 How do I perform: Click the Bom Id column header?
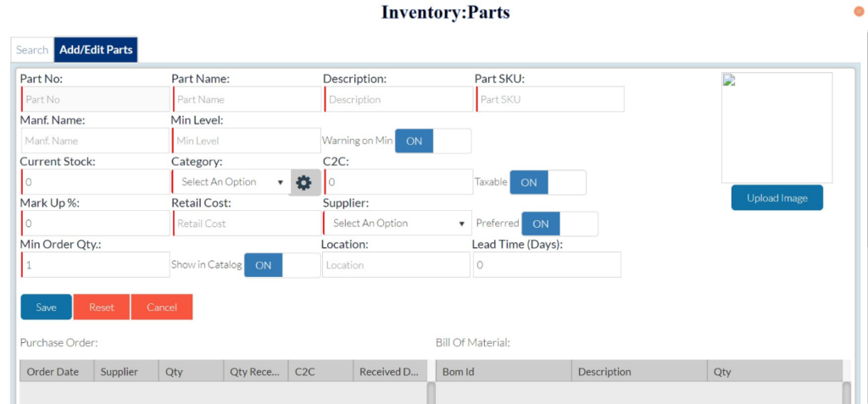pyautogui.click(x=504, y=371)
